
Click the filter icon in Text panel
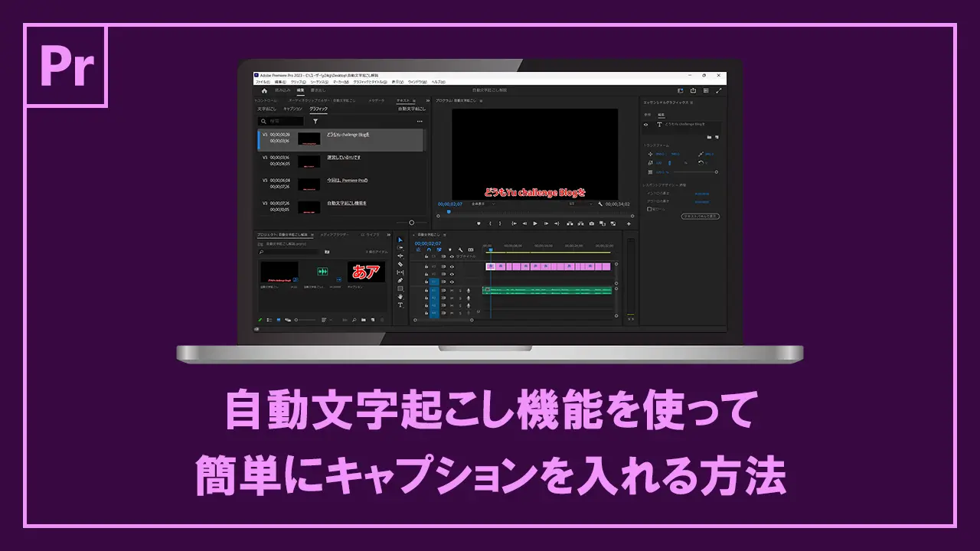315,121
